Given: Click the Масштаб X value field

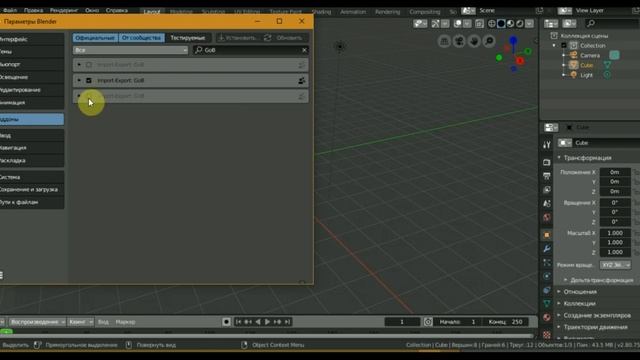Looking at the screenshot, I should coord(615,233).
